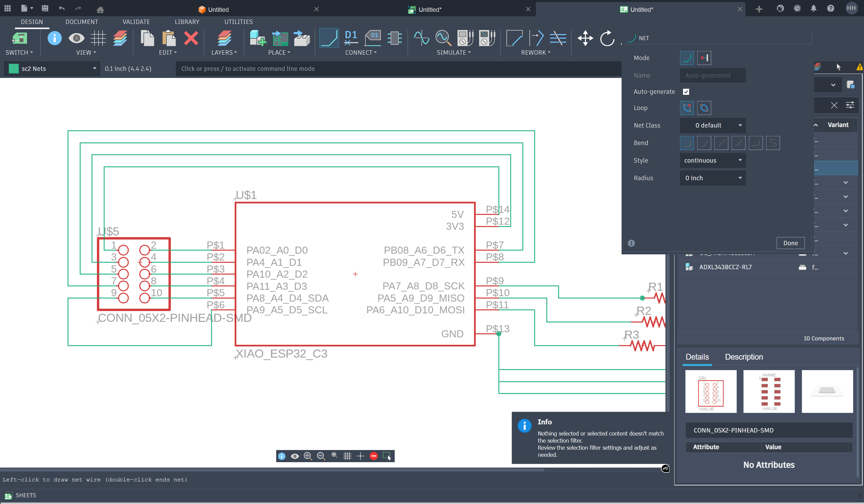Click the Rotate tool icon
The height and width of the screenshot is (504, 864).
pos(606,38)
